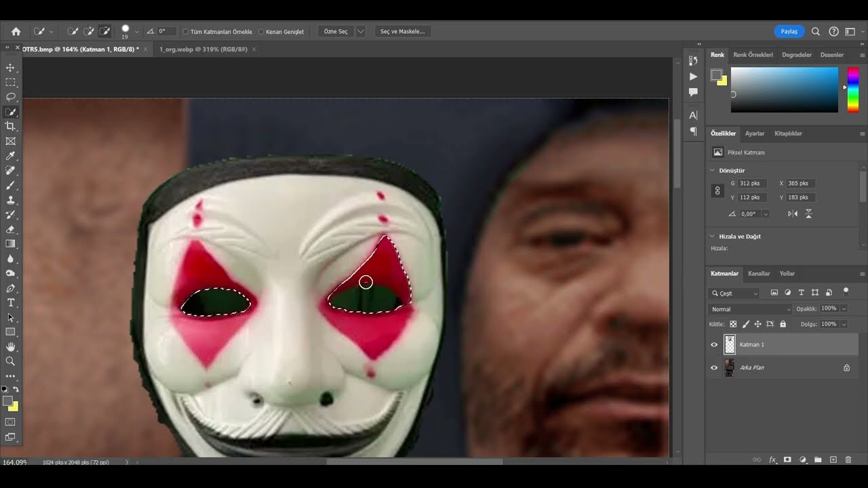Click the fx layer style icon
The width and height of the screenshot is (868, 488).
tap(772, 460)
